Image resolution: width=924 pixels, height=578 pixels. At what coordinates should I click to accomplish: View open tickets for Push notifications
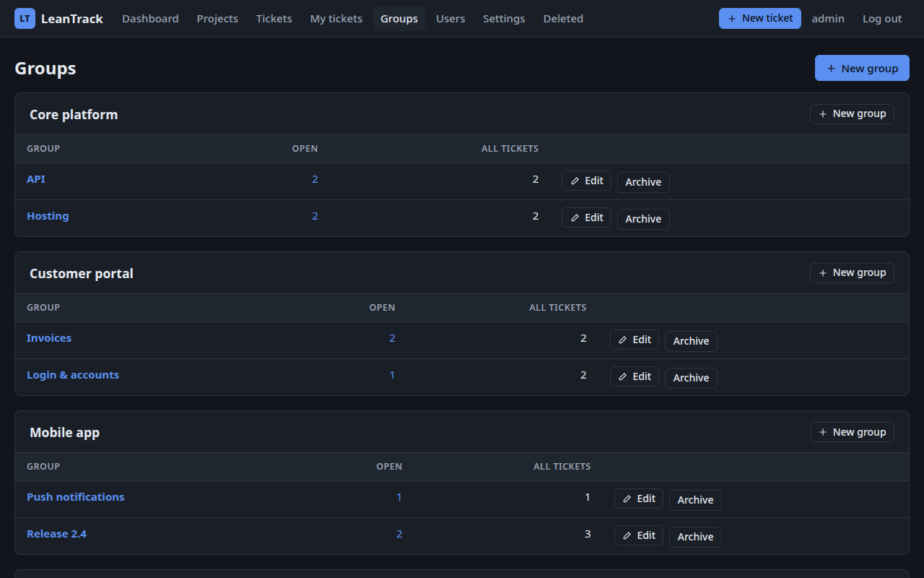click(x=399, y=497)
